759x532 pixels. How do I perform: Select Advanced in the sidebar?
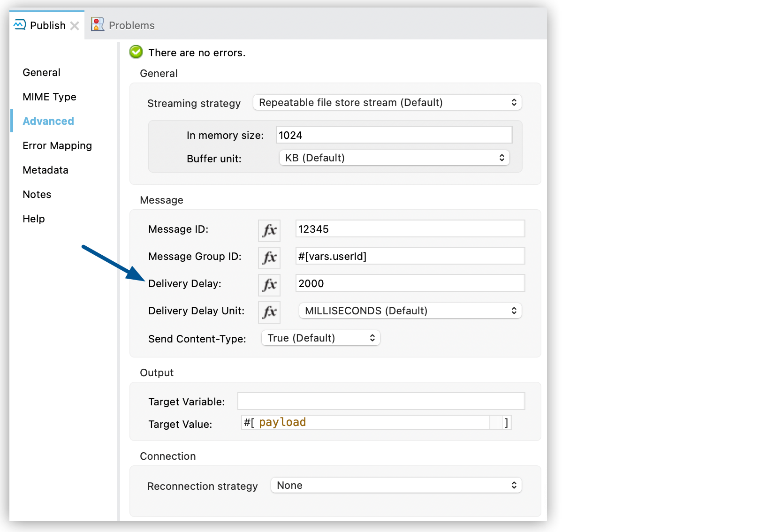48,121
